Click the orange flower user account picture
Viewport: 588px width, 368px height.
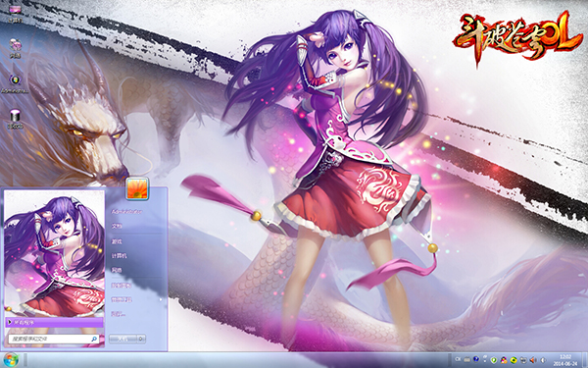click(137, 188)
